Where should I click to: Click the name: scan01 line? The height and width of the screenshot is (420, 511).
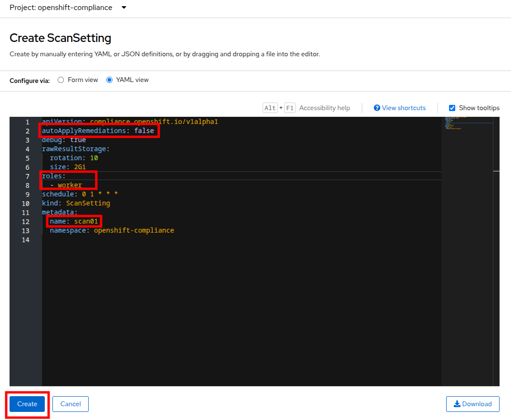coord(74,222)
